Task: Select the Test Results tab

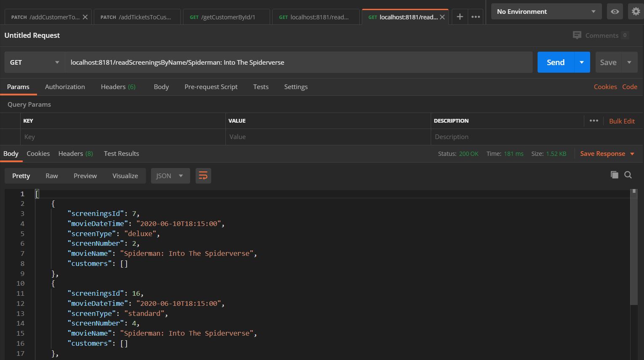Action: tap(122, 153)
